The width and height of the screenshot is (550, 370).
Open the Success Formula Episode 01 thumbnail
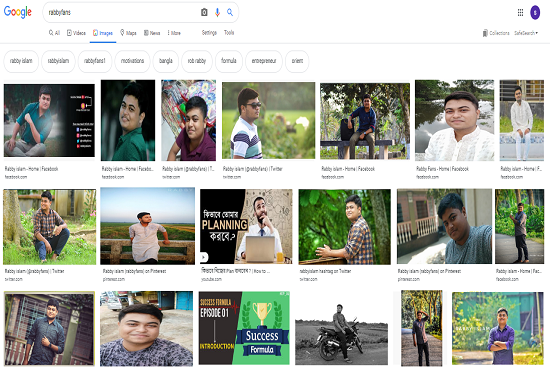click(244, 328)
